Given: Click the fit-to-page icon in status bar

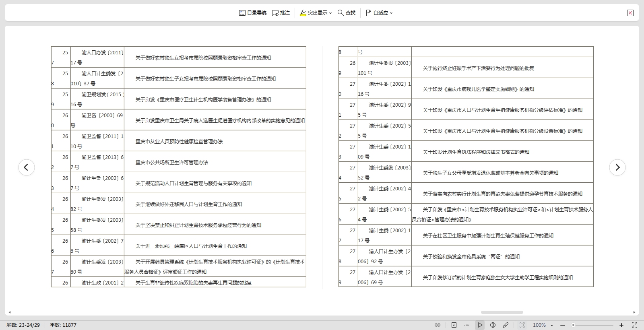Looking at the screenshot, I should (522, 325).
